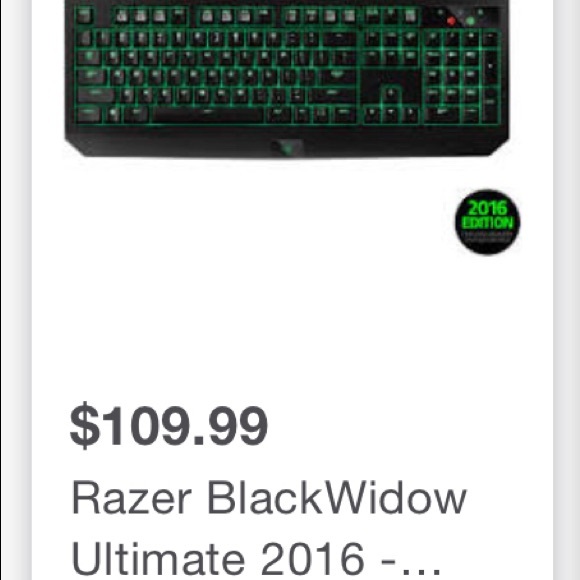Click the word "Razer" in the title

[x=131, y=497]
